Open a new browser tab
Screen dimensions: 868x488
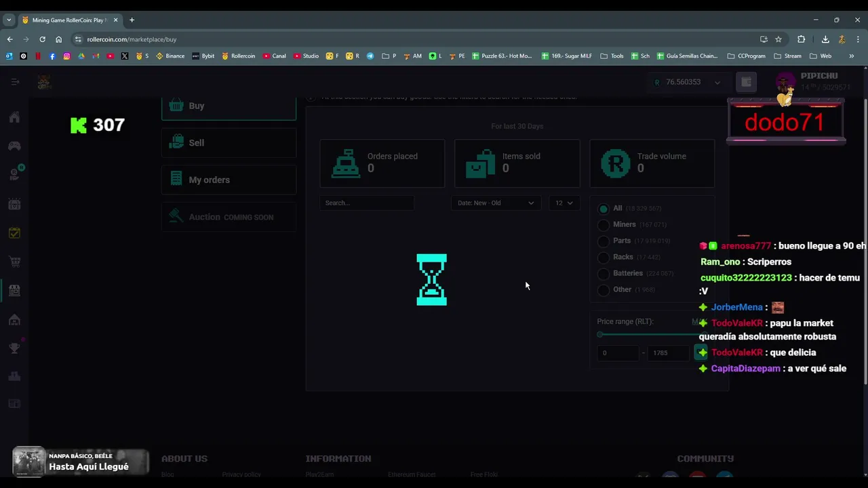132,20
